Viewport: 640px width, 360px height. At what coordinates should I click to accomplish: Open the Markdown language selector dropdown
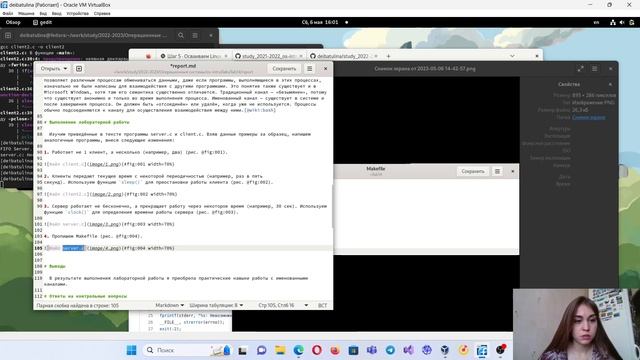169,305
